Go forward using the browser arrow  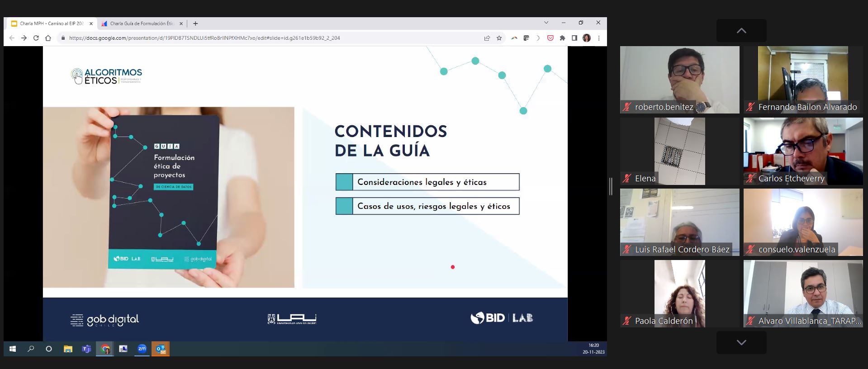click(x=24, y=38)
